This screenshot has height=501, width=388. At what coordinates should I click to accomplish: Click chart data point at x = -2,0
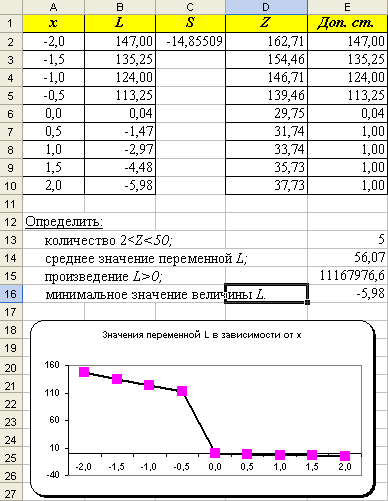coord(84,372)
